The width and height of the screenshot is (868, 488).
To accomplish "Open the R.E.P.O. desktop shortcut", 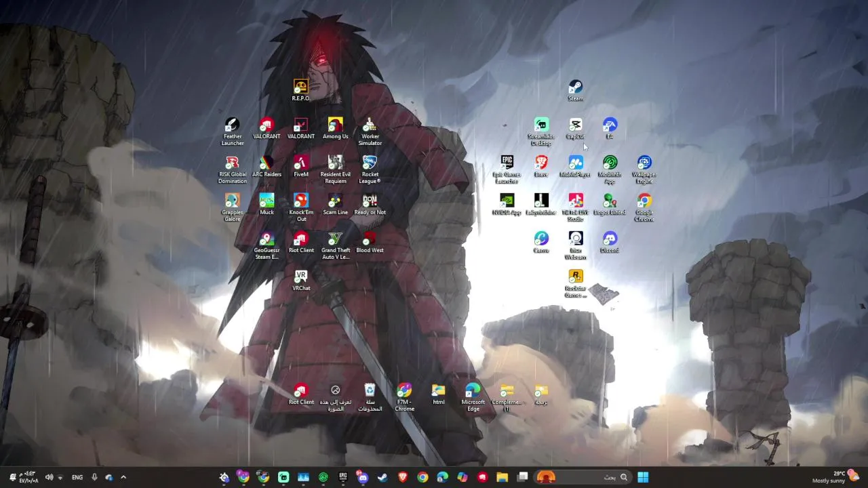I will [x=300, y=90].
